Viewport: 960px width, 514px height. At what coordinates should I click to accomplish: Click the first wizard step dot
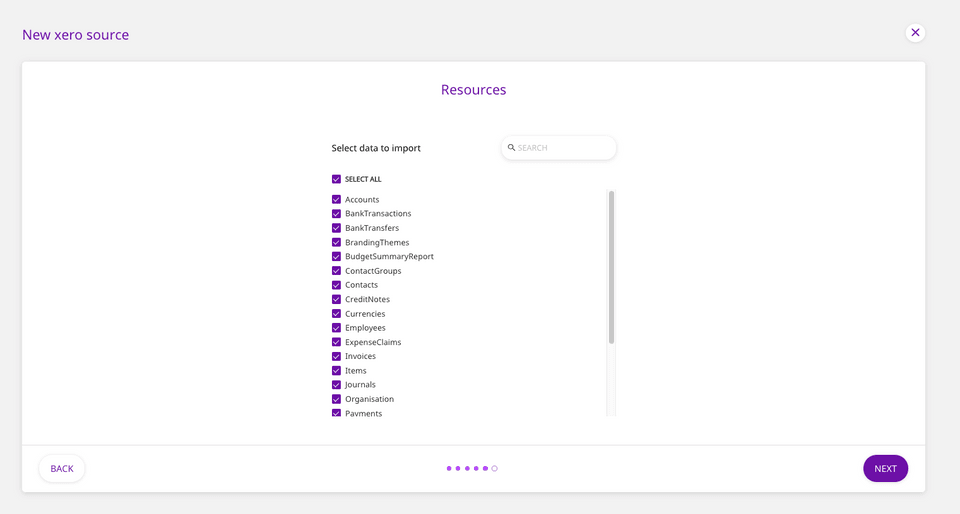tap(449, 468)
